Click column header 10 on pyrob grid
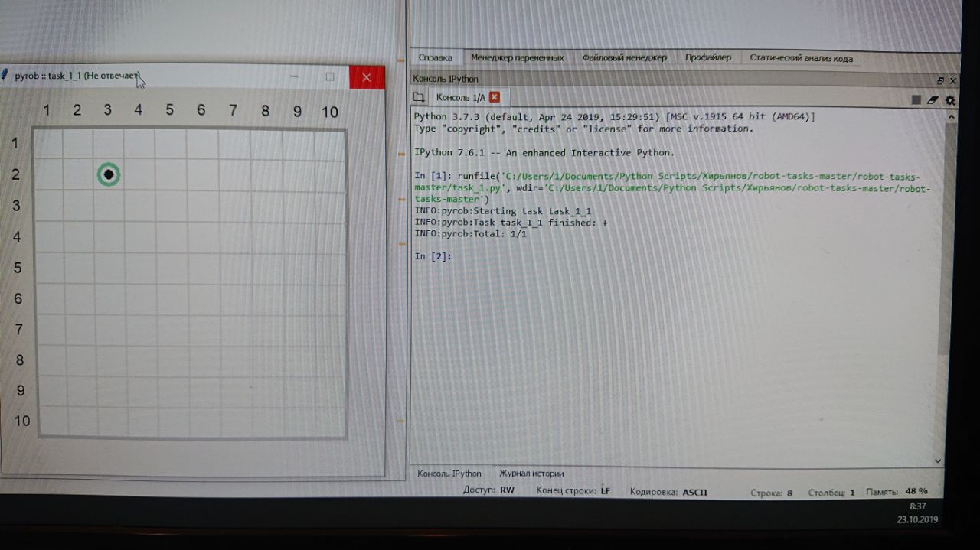Image resolution: width=980 pixels, height=550 pixels. point(329,112)
